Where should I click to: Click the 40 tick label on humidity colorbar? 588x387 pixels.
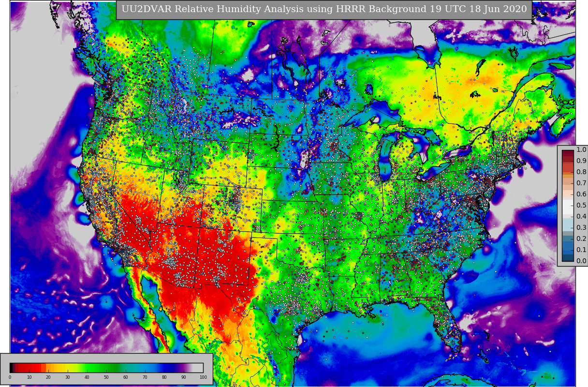(87, 377)
